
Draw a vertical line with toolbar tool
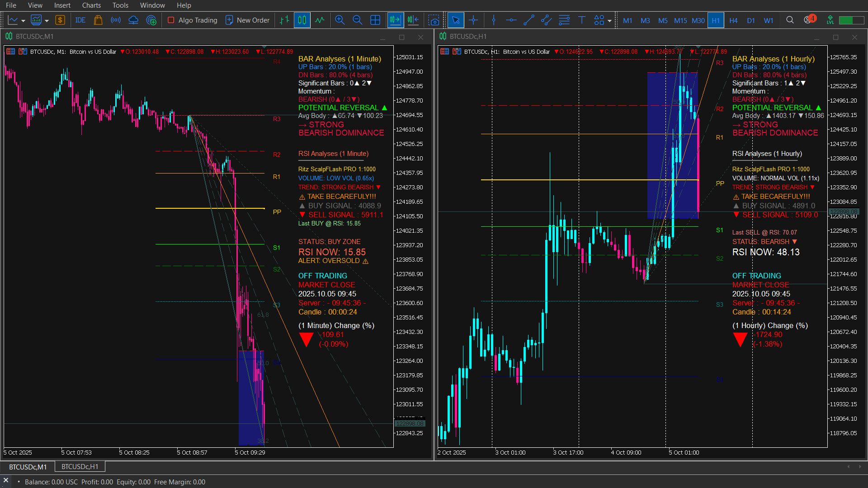[x=494, y=20]
